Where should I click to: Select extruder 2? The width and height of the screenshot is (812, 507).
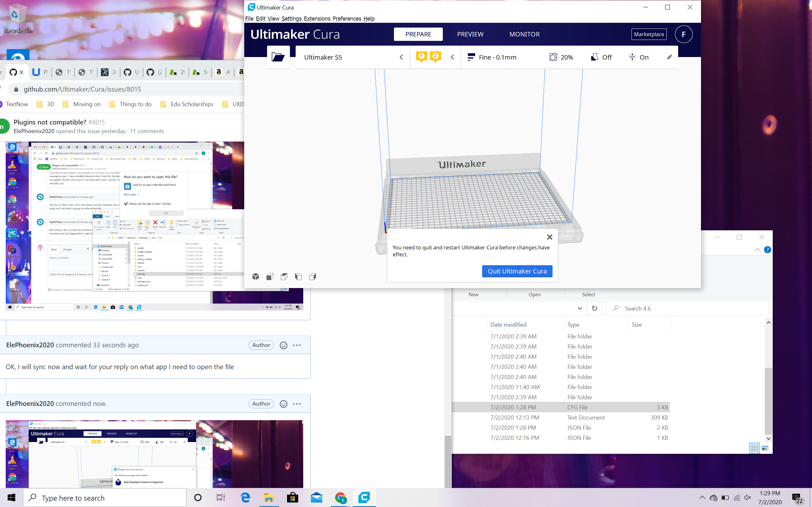[435, 56]
